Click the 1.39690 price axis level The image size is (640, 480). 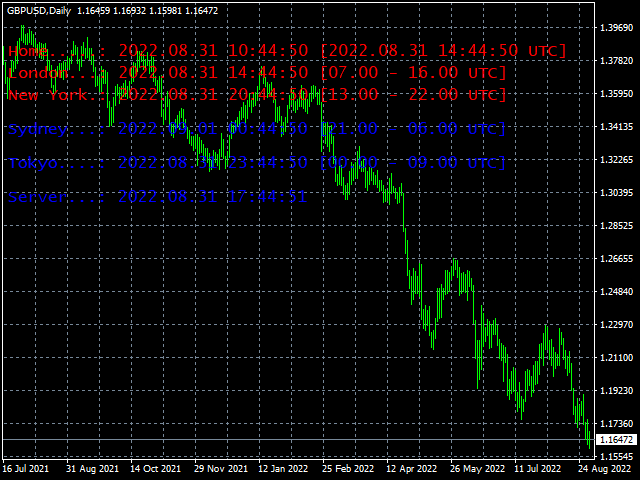coord(615,28)
